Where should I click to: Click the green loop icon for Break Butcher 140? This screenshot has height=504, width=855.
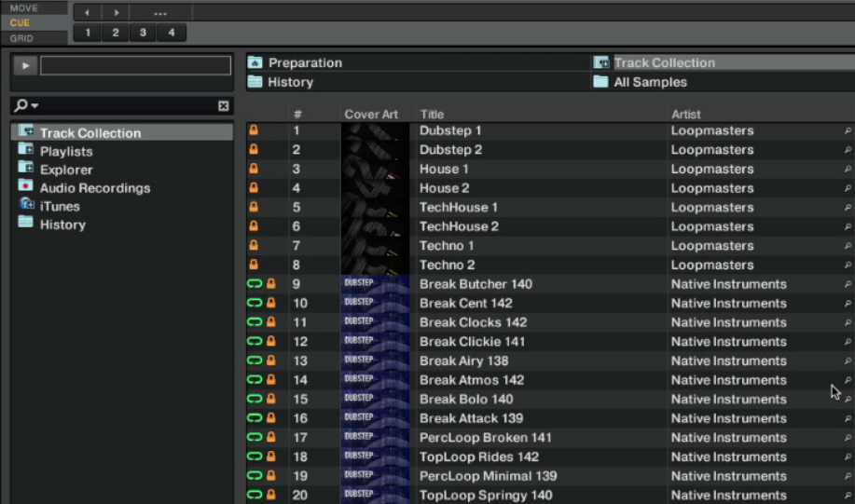(254, 284)
